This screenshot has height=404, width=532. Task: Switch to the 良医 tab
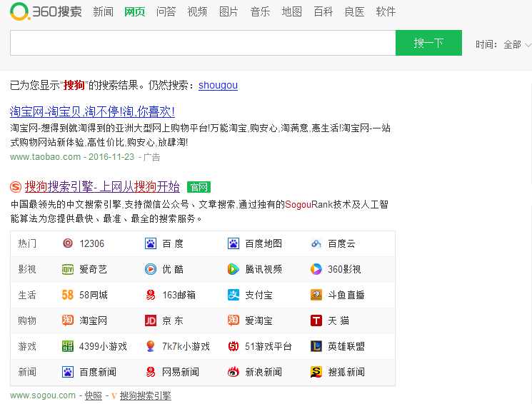coord(355,12)
